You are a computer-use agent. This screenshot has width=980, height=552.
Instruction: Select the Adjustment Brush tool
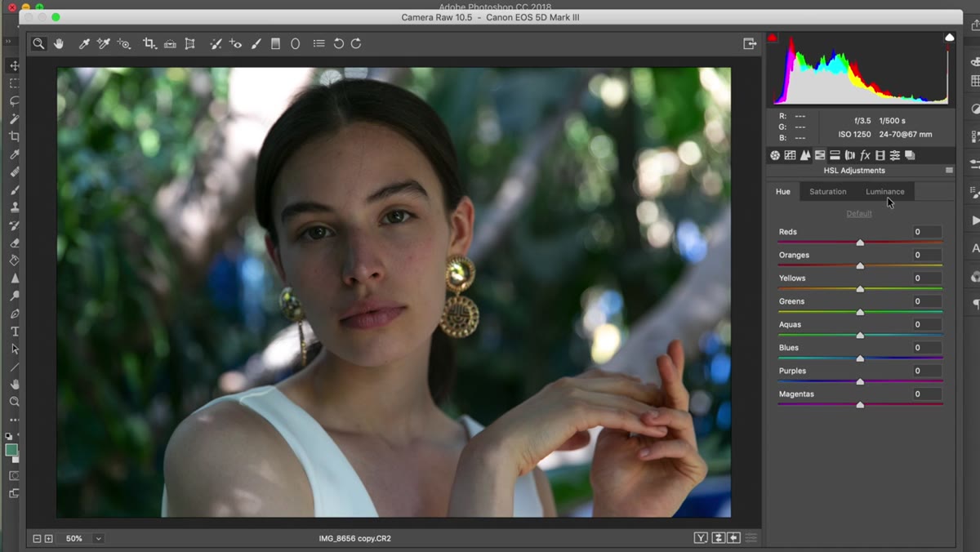coord(256,43)
